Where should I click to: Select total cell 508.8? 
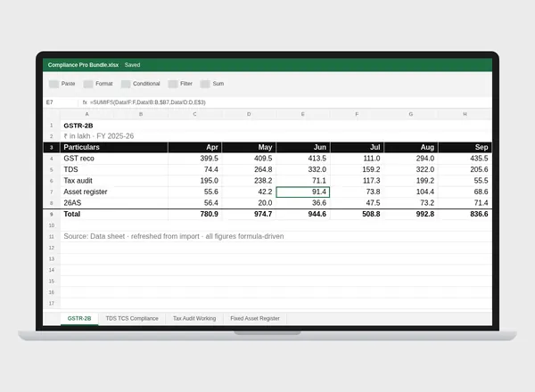(x=357, y=214)
